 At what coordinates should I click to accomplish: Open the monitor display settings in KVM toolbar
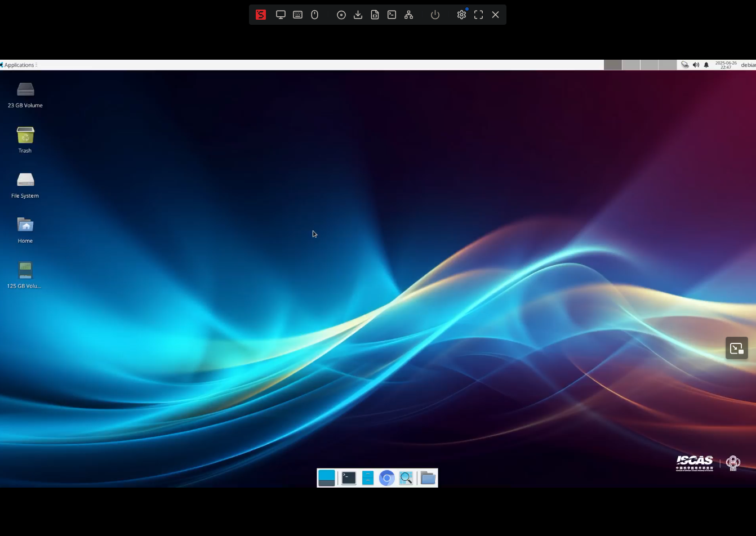[281, 15]
